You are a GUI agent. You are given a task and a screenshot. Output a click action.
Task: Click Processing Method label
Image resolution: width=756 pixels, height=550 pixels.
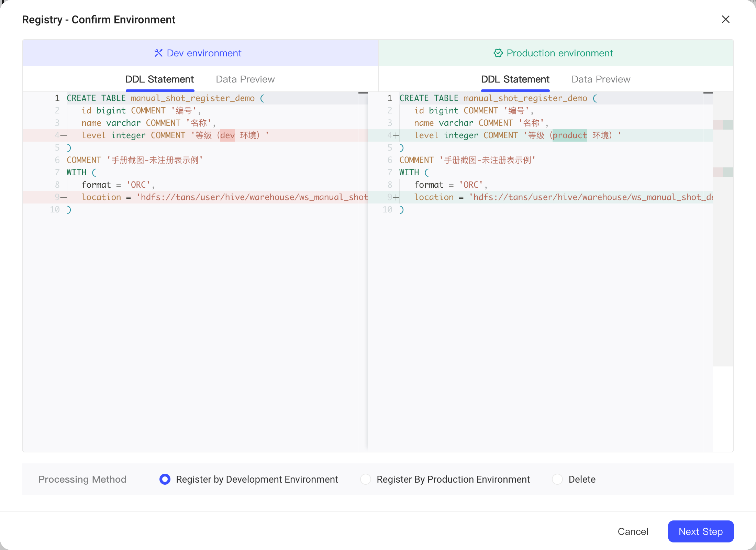coord(82,479)
